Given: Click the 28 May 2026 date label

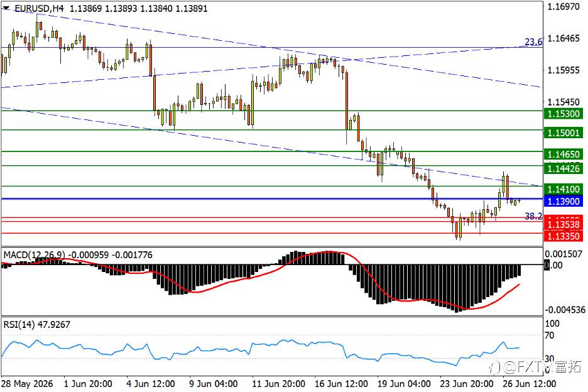Looking at the screenshot, I should pyautogui.click(x=28, y=384).
